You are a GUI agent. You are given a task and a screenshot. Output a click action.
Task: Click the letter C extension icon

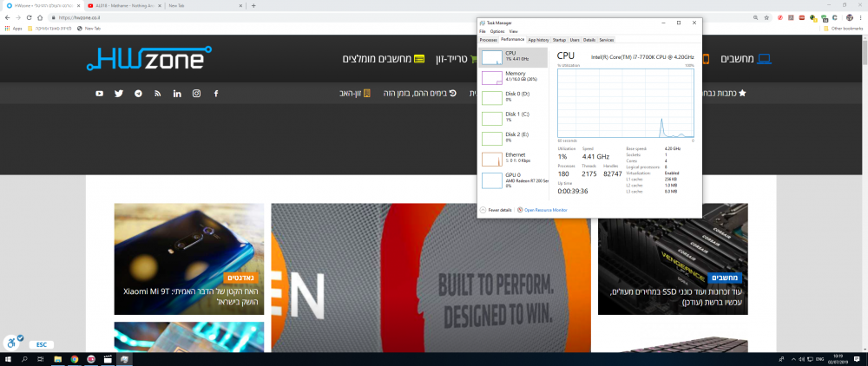(834, 17)
